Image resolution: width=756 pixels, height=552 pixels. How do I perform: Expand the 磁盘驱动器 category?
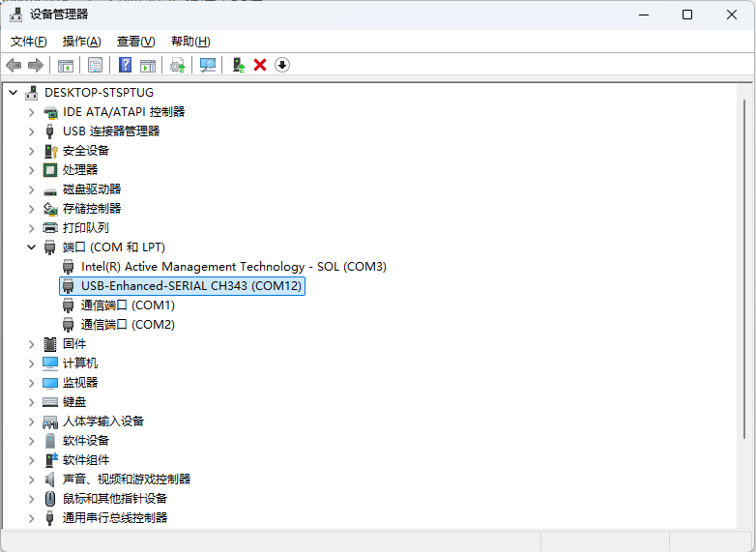[x=31, y=189]
